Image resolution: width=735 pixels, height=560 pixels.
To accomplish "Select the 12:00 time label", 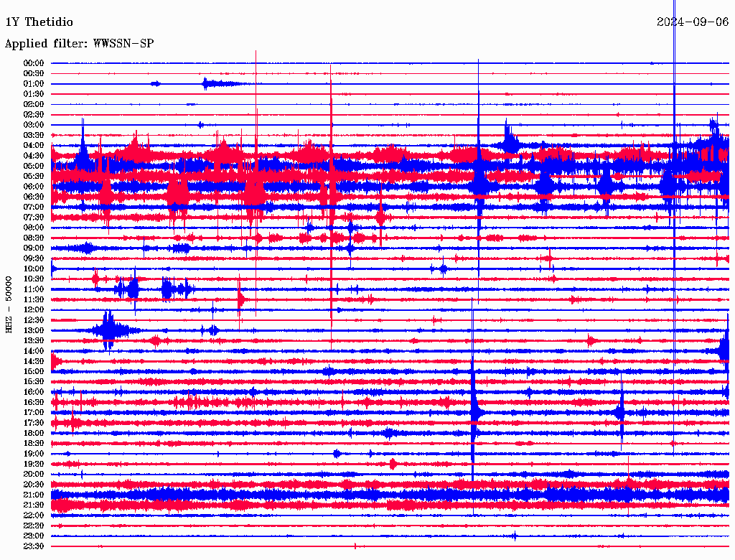I will pos(34,310).
